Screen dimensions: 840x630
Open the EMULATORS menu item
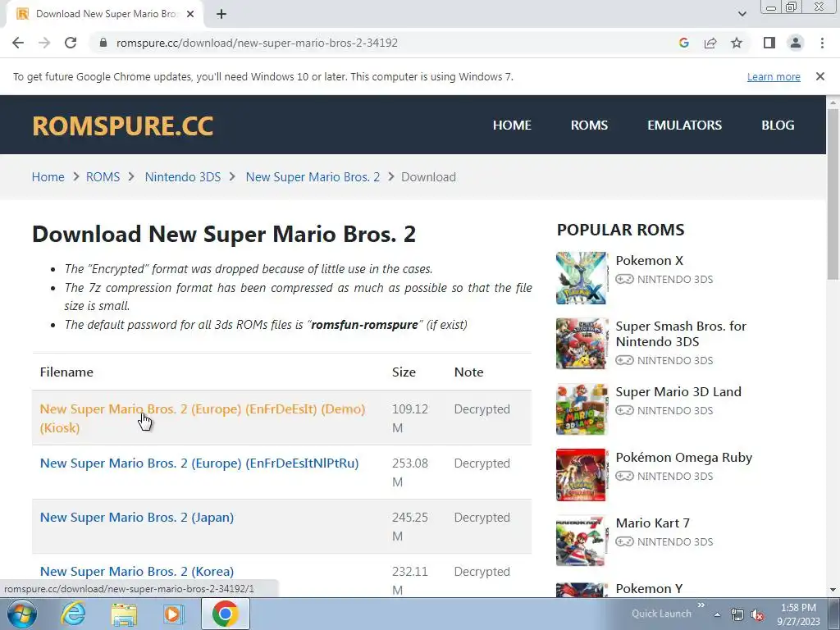tap(684, 125)
